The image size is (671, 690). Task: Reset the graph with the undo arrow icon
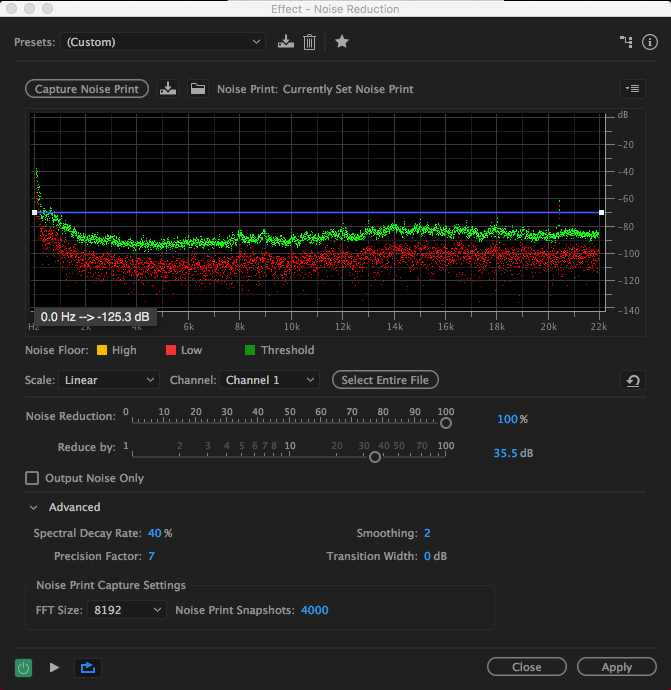pyautogui.click(x=631, y=380)
